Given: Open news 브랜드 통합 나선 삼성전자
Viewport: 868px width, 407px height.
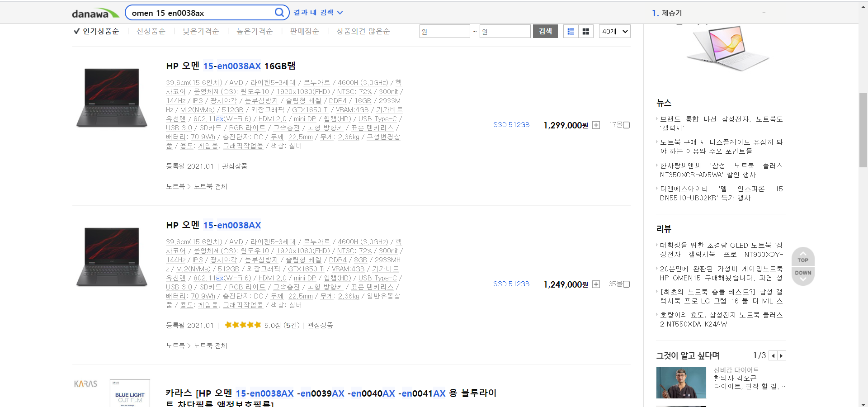Looking at the screenshot, I should 721,123.
